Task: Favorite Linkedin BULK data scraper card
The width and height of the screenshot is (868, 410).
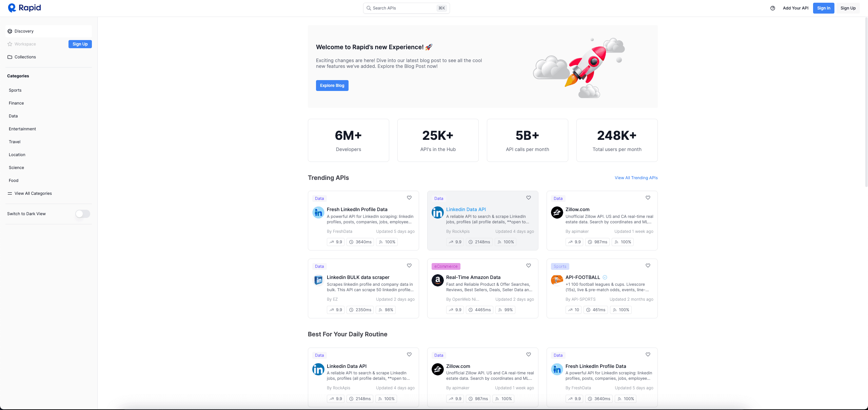Action: [409, 266]
